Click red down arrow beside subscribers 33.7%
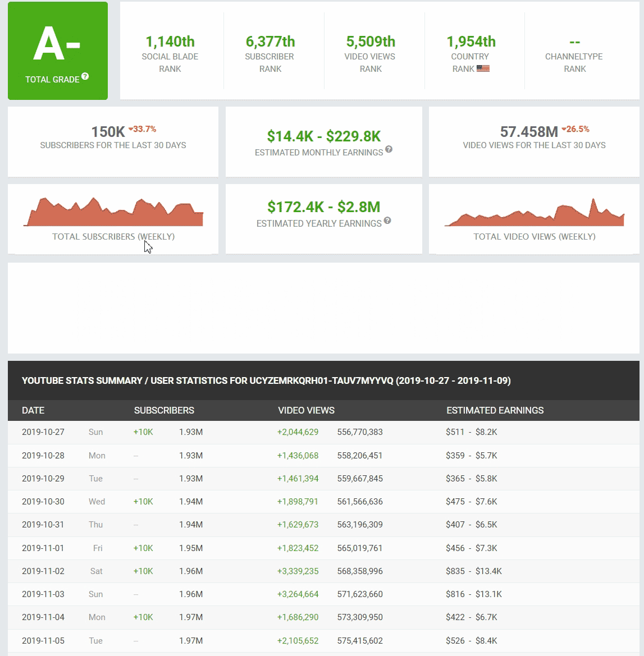The width and height of the screenshot is (644, 656). (131, 129)
